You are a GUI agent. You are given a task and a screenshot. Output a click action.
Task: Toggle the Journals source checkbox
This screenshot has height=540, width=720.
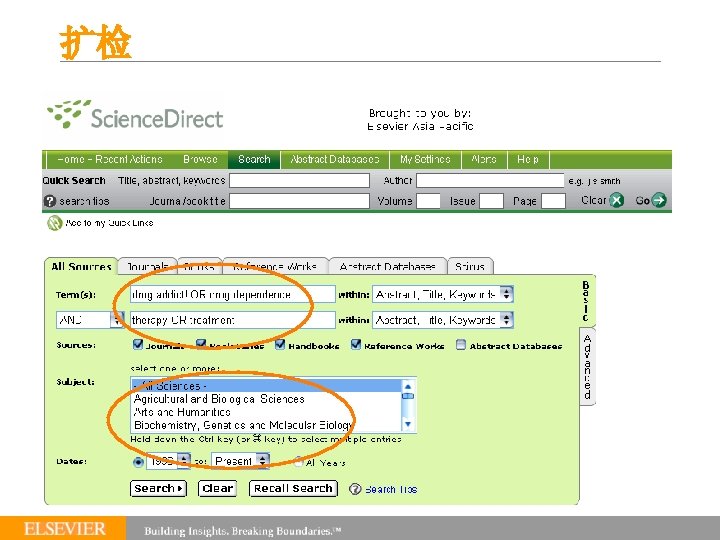point(137,344)
